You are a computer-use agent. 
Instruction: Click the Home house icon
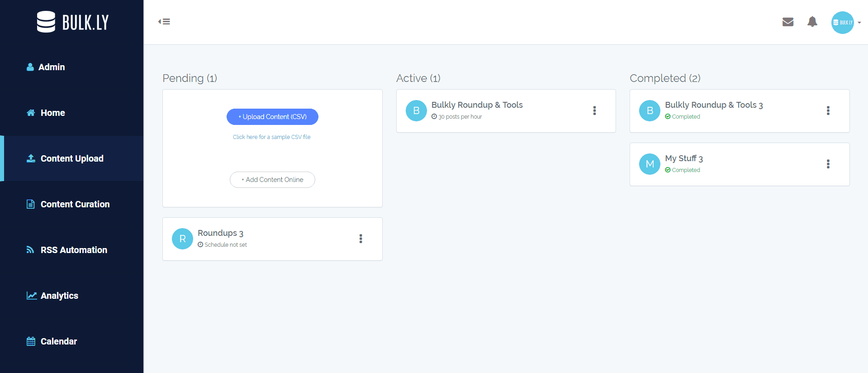click(31, 113)
